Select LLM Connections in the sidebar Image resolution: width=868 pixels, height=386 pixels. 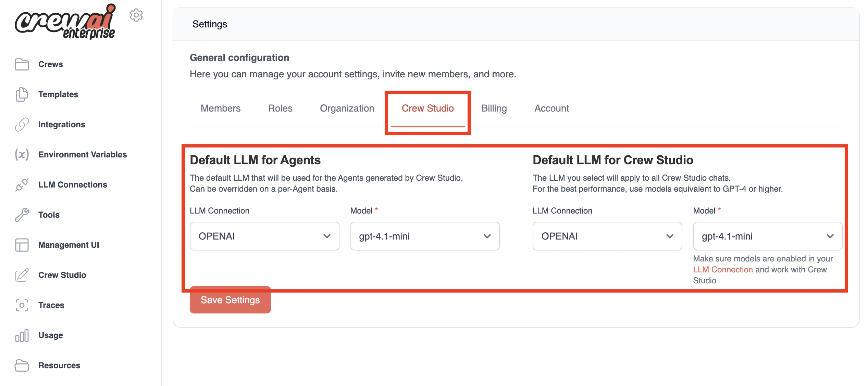tap(72, 184)
